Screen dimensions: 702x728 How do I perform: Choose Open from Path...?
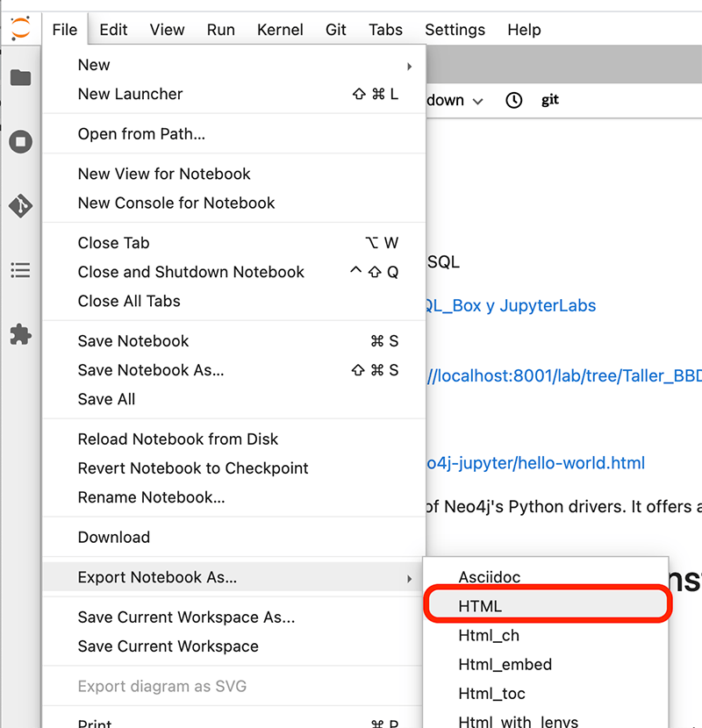click(234, 134)
